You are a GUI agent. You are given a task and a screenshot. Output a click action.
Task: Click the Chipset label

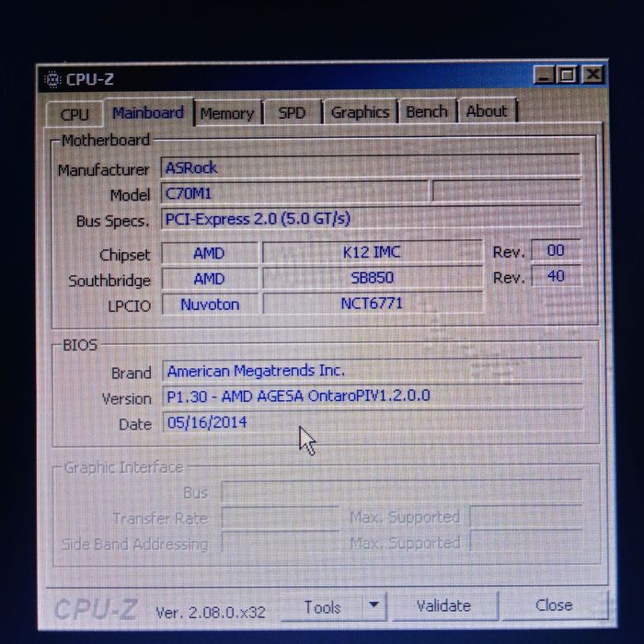pos(125,255)
